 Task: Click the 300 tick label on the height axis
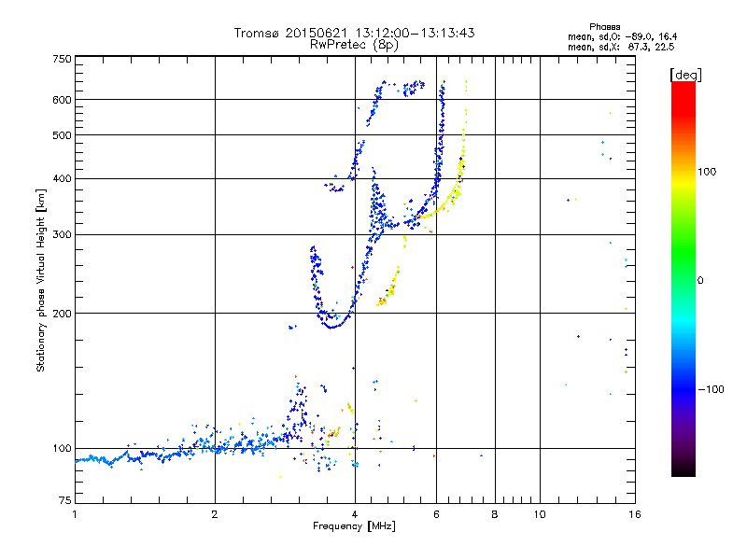click(62, 235)
